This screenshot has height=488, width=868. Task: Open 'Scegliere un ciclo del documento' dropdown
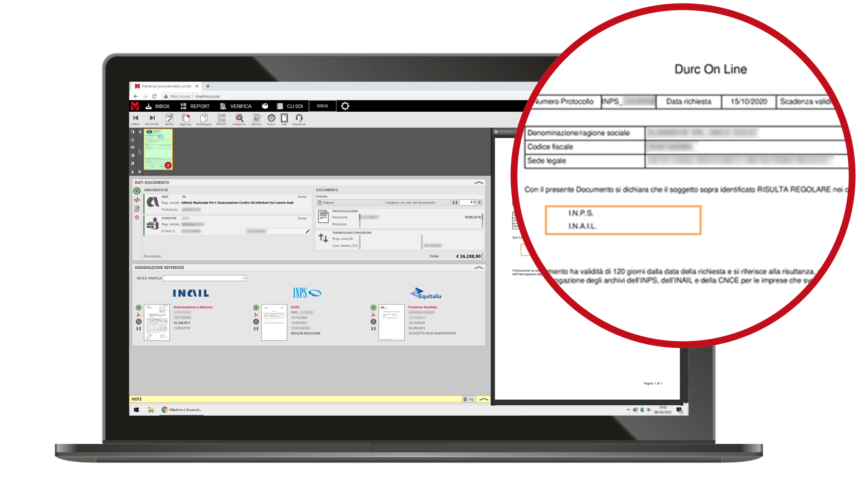(417, 203)
